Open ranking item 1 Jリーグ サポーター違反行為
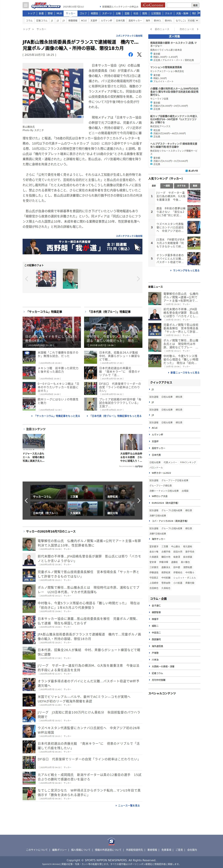Image resolution: width=223 pixels, height=868 pixels. click(174, 196)
